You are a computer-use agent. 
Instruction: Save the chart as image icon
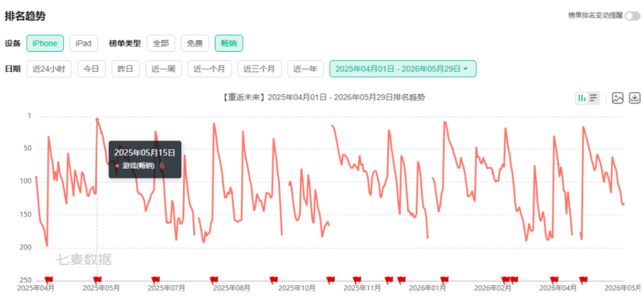click(x=618, y=98)
